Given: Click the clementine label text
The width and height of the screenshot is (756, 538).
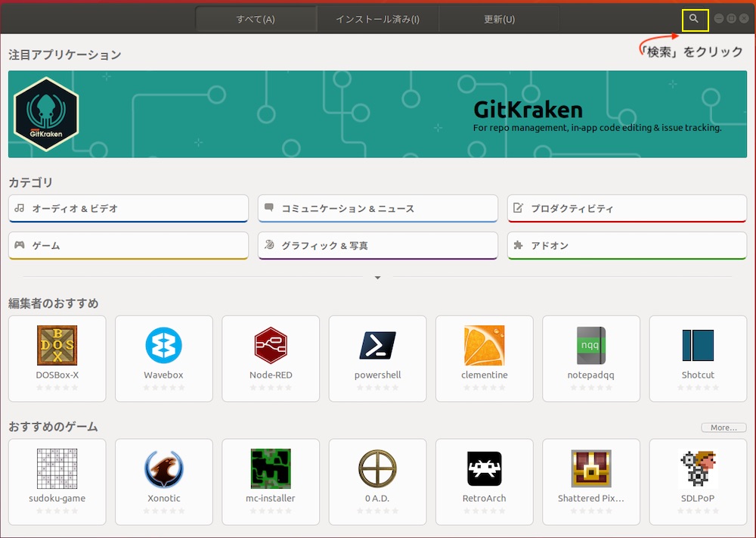Looking at the screenshot, I should 485,375.
